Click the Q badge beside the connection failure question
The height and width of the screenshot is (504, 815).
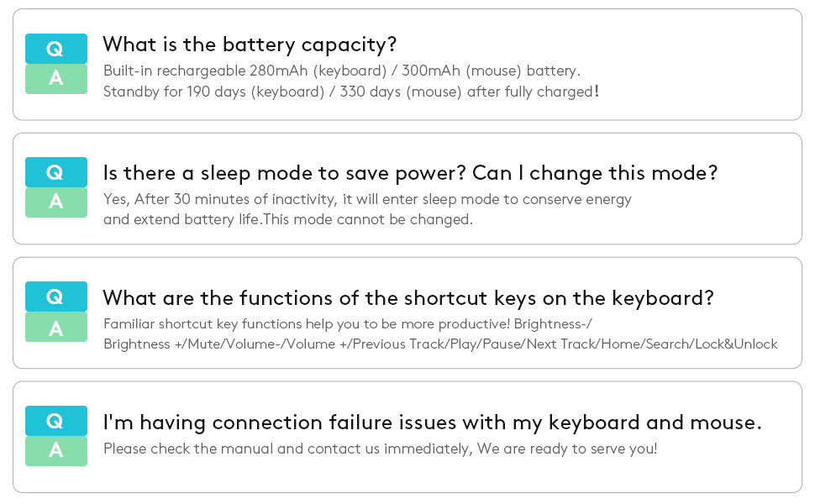pyautogui.click(x=55, y=421)
